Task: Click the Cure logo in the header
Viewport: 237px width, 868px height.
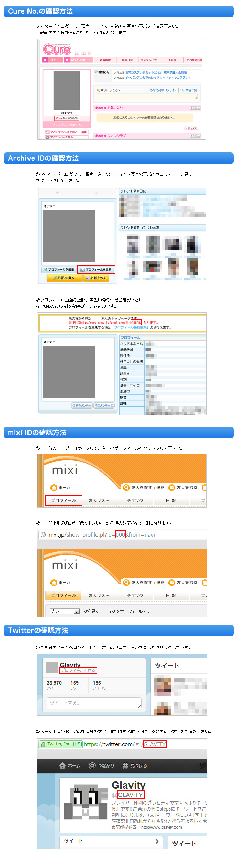Action: pos(57,50)
